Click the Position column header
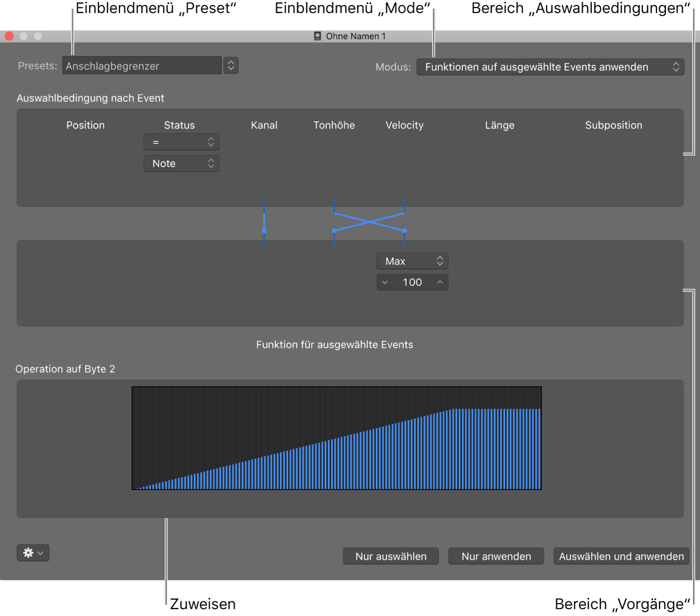 [86, 125]
